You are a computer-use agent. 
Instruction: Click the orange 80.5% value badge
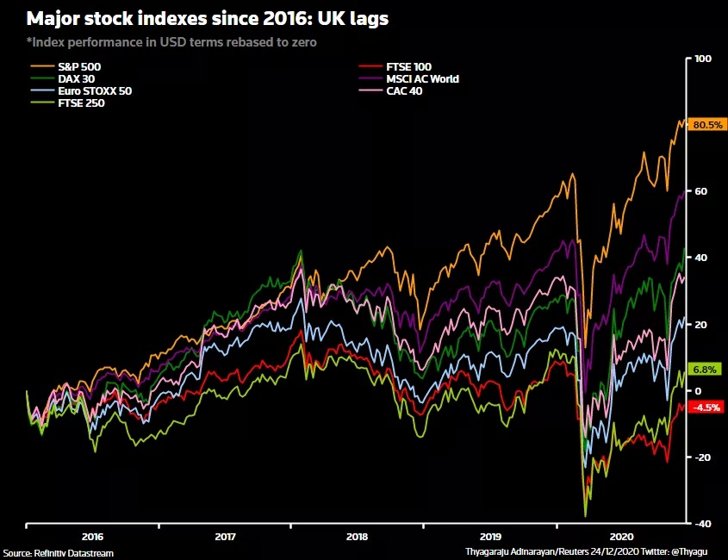(x=707, y=124)
